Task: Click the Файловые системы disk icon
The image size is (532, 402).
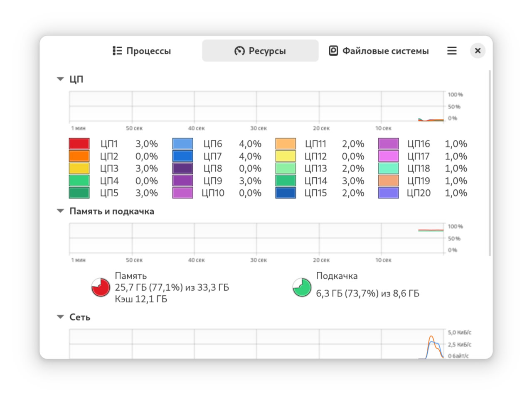Action: 333,51
